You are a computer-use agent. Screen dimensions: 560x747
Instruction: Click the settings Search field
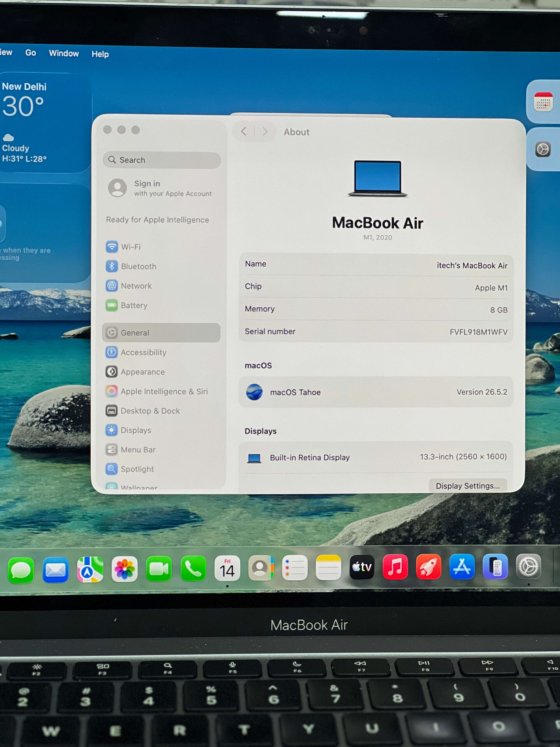click(x=162, y=160)
